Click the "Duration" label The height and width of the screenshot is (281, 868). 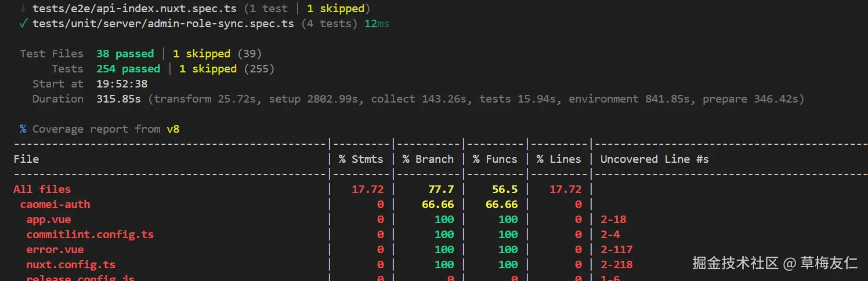(58, 99)
